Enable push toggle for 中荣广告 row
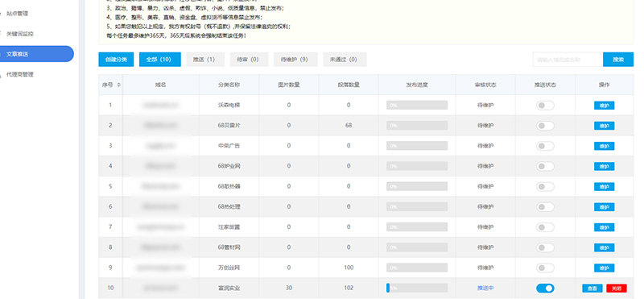The image size is (644, 299). click(x=545, y=146)
